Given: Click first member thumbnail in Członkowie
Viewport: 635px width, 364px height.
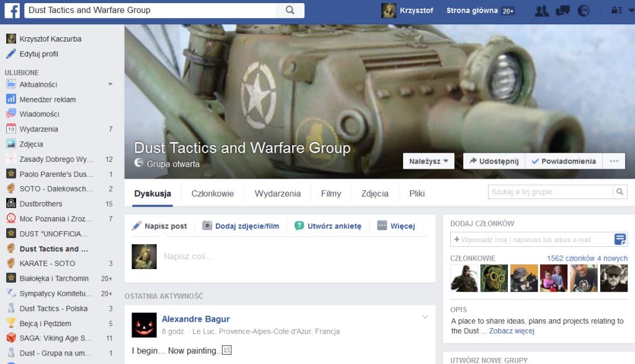Looking at the screenshot, I should point(464,278).
